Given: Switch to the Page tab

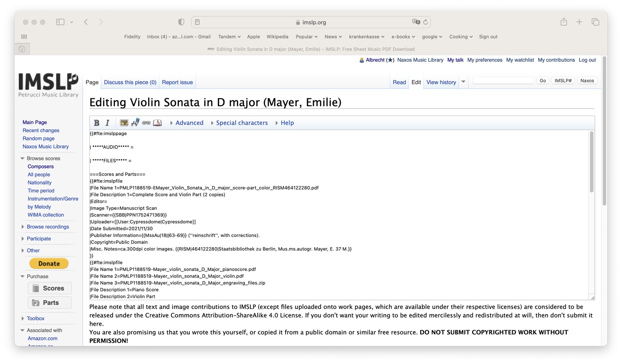Looking at the screenshot, I should coord(92,82).
